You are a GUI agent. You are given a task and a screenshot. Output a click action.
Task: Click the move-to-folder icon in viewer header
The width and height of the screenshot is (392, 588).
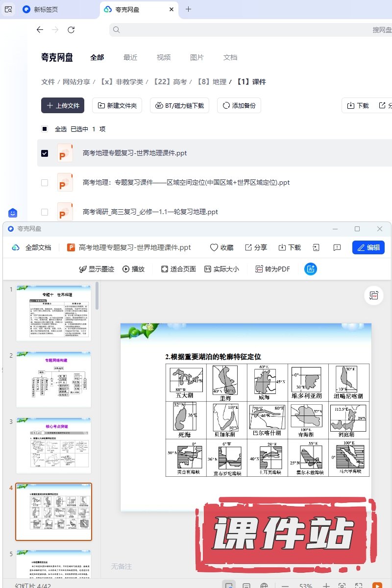click(x=317, y=247)
